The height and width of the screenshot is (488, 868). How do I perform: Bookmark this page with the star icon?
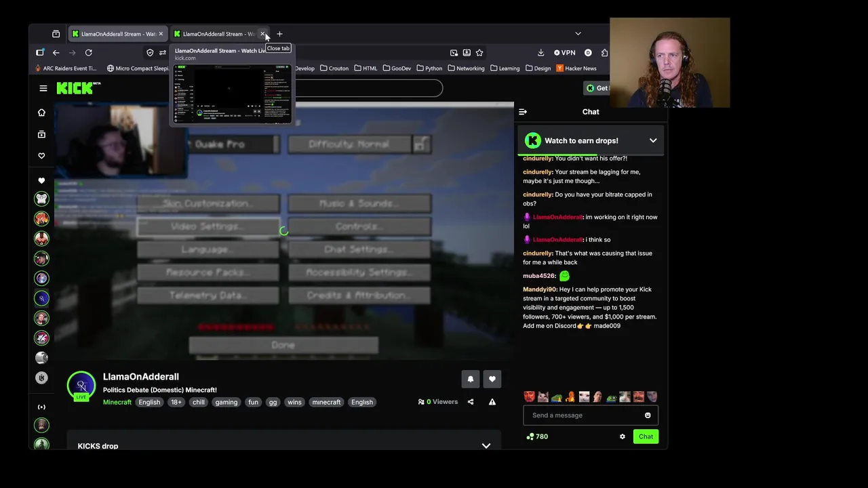click(x=479, y=52)
